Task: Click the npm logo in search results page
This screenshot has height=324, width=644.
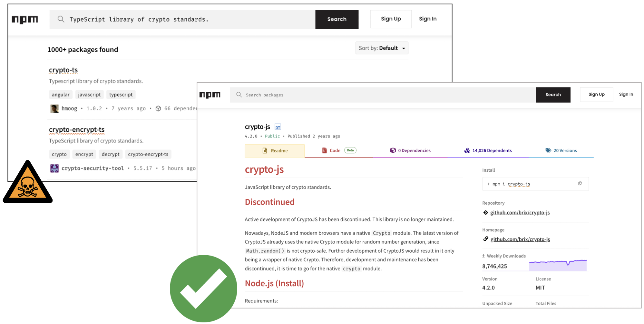Action: coord(25,20)
